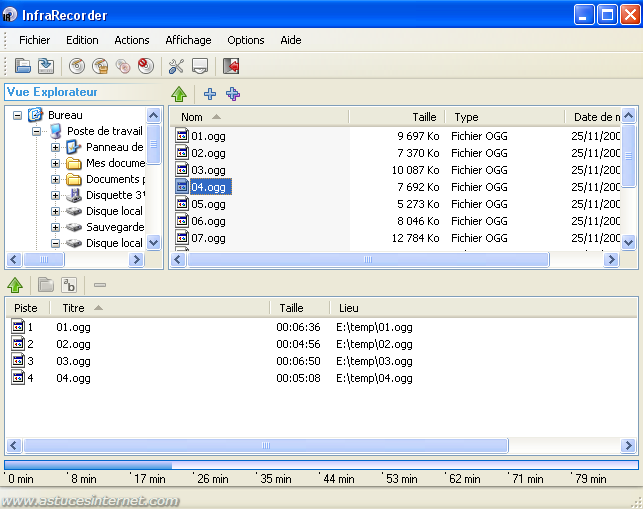Click the project list right scroll arrow
The height and width of the screenshot is (509, 643).
pos(628,445)
